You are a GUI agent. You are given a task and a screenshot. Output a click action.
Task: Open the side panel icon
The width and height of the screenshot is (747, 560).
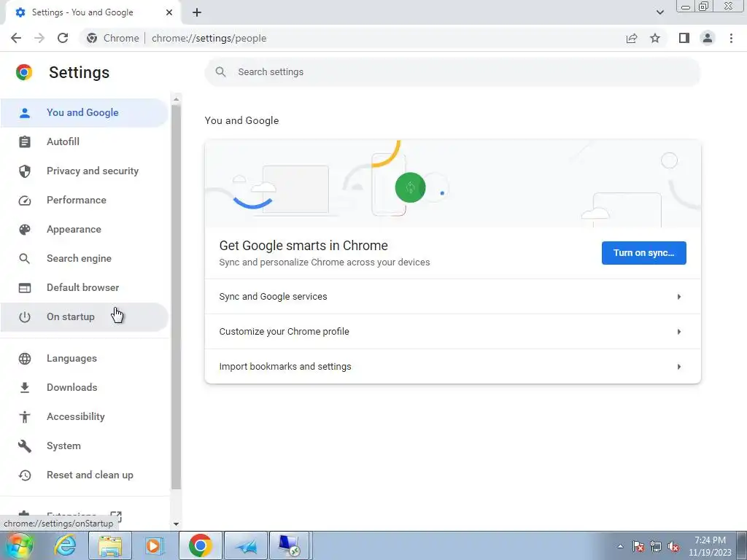(684, 38)
